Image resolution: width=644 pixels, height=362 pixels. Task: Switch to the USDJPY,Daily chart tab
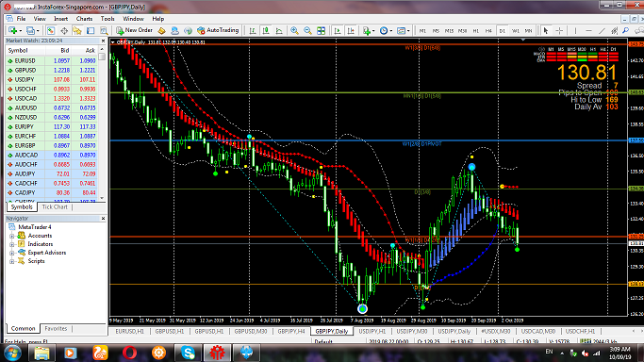click(x=454, y=331)
